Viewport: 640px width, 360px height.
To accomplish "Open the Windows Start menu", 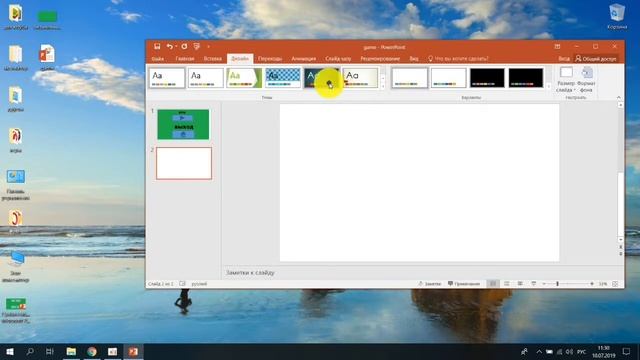I will tap(10, 351).
